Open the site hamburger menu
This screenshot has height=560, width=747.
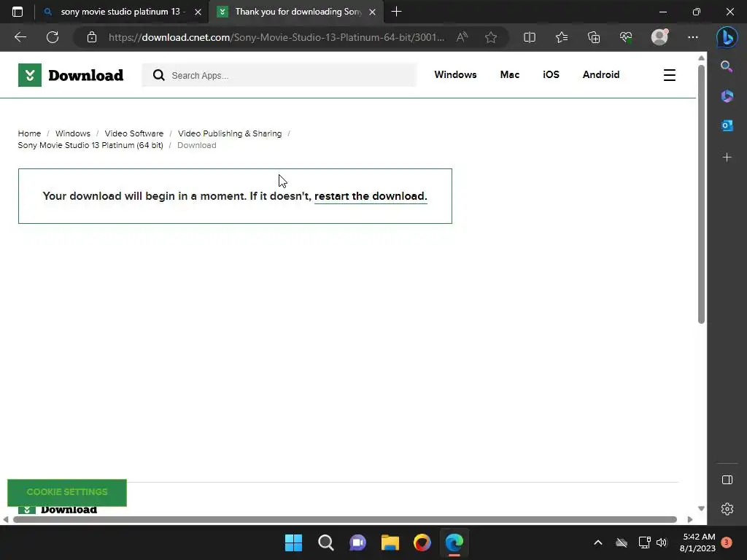coord(670,75)
